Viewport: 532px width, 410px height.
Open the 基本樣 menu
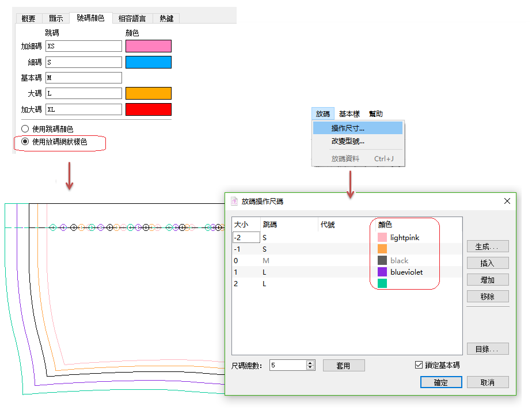click(x=349, y=114)
